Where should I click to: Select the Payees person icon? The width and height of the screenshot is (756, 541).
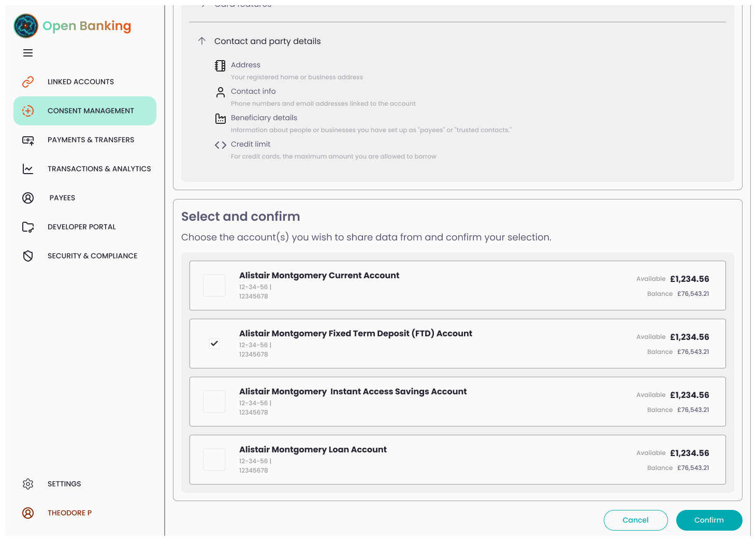point(28,197)
